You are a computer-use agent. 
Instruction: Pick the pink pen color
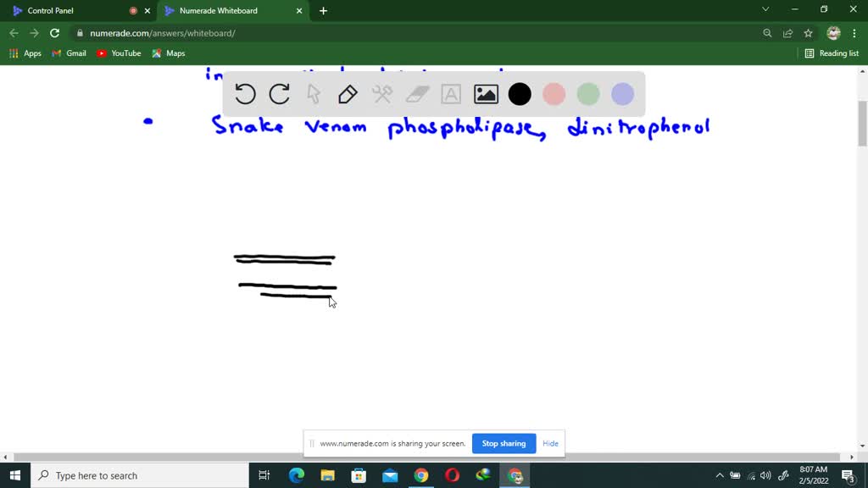pyautogui.click(x=554, y=94)
